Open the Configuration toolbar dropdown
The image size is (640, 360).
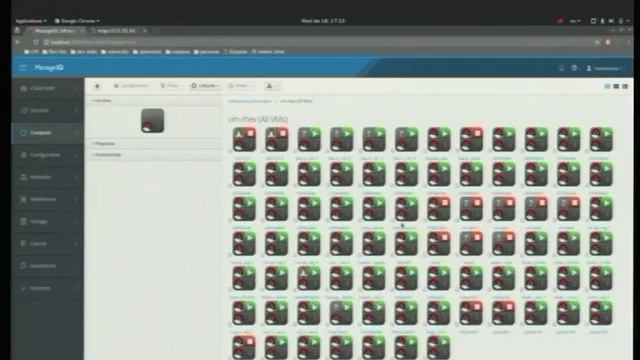131,86
